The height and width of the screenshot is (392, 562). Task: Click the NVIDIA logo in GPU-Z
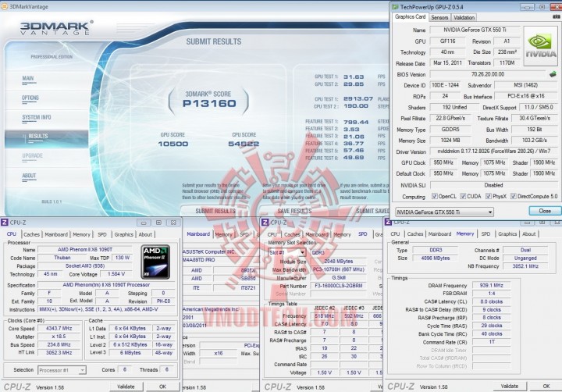[540, 46]
